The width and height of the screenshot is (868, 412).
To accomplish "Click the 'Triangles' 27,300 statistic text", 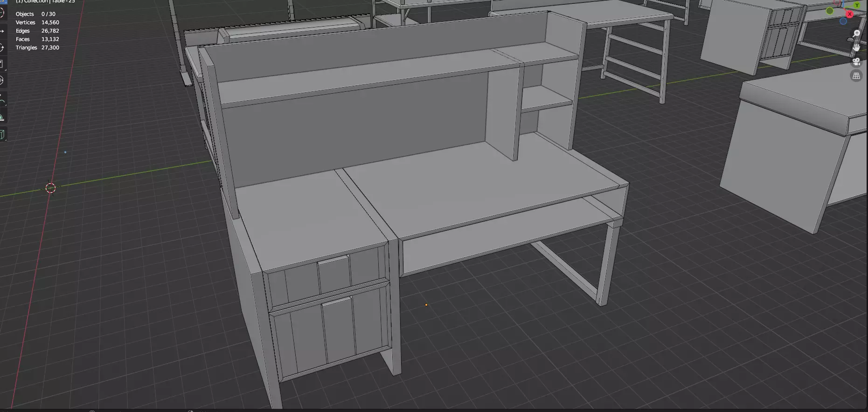I will coord(37,48).
